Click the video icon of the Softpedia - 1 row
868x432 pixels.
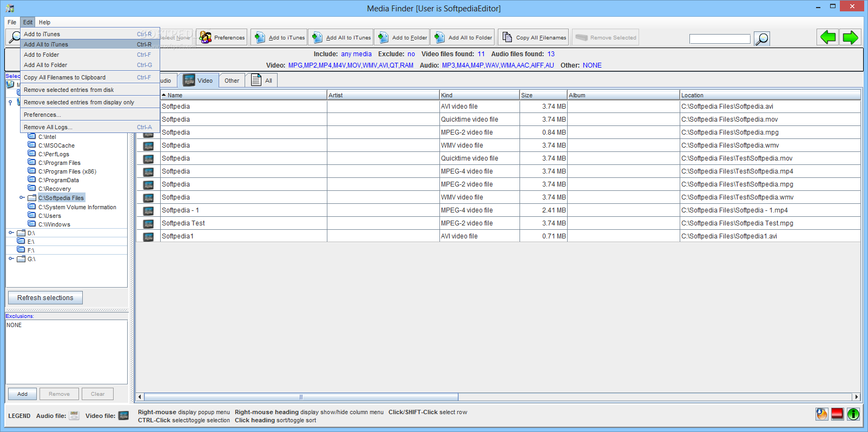(x=148, y=210)
